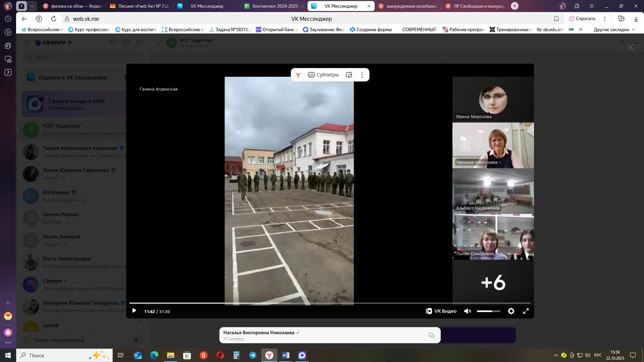Image resolution: width=644 pixels, height=362 pixels.
Task: Switch to Контингент 2024-2025 tab
Action: 273,6
